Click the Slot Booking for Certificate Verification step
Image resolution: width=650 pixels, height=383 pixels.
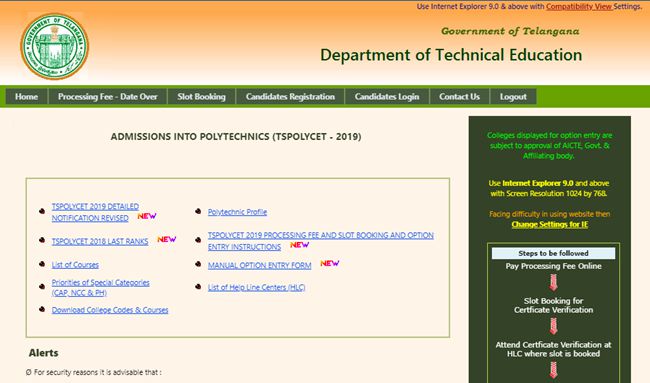coord(553,305)
